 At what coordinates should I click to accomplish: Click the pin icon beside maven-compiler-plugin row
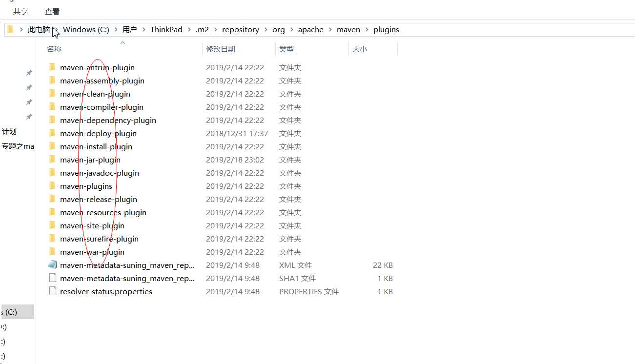click(x=29, y=117)
